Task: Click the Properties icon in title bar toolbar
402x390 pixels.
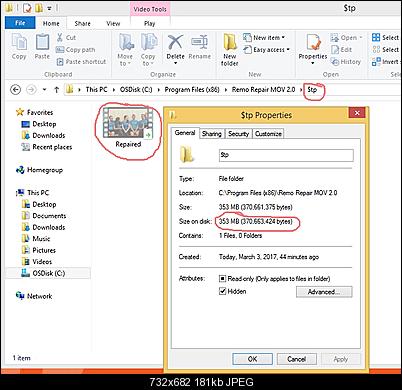Action: click(27, 7)
